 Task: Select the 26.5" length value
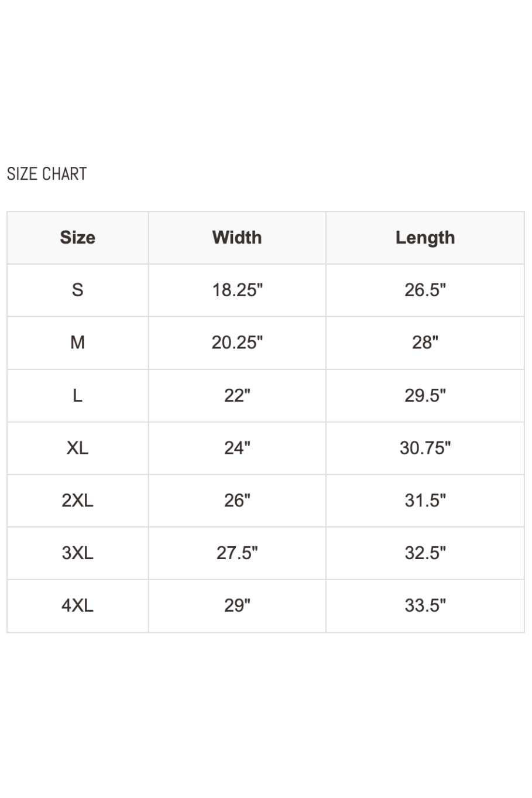click(x=425, y=290)
